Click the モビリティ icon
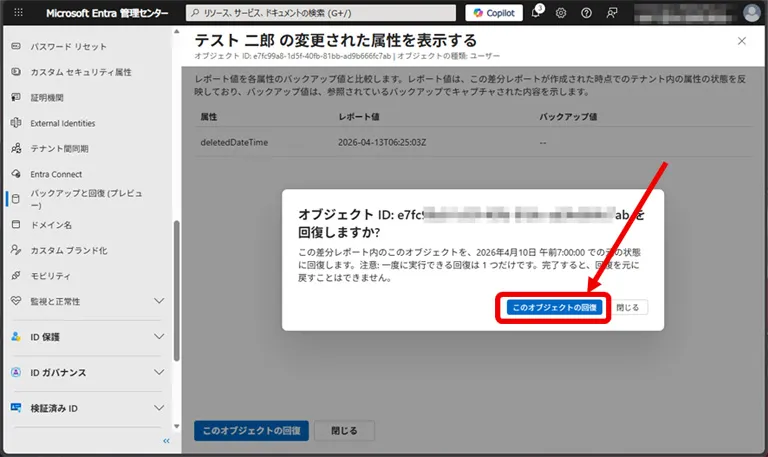This screenshot has width=768, height=457. point(16,275)
